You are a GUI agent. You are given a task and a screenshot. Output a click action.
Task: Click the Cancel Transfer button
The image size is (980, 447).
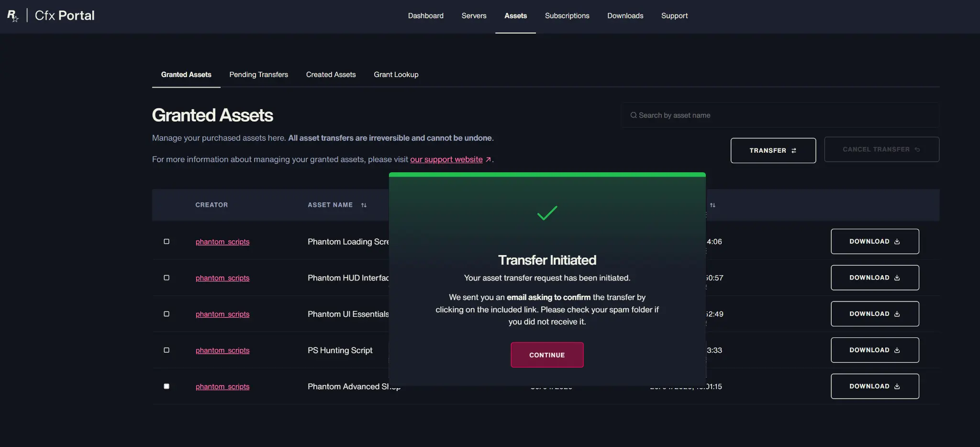[x=881, y=149]
